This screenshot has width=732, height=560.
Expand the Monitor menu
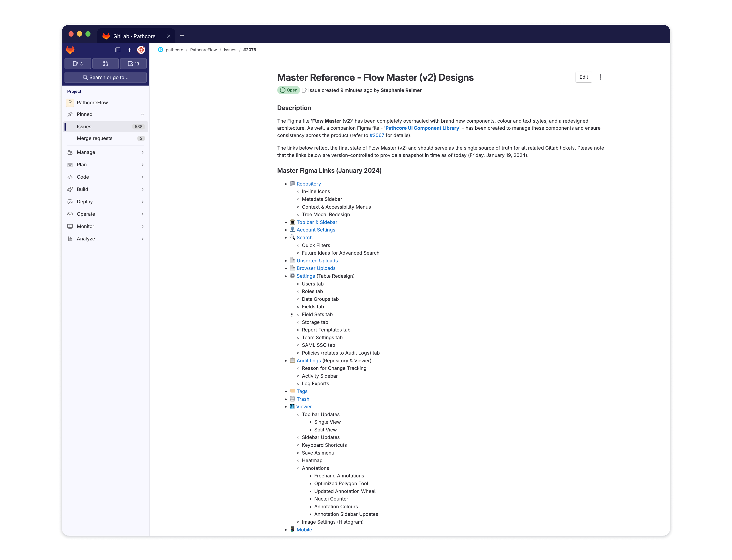[105, 226]
